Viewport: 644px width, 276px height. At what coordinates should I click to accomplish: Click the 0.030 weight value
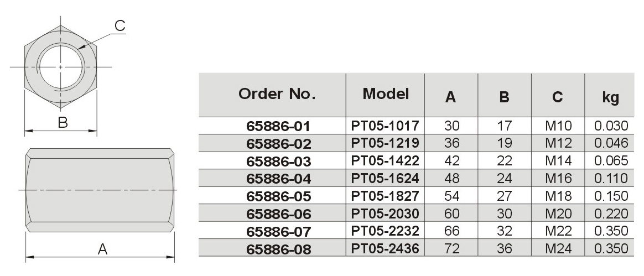(x=611, y=126)
